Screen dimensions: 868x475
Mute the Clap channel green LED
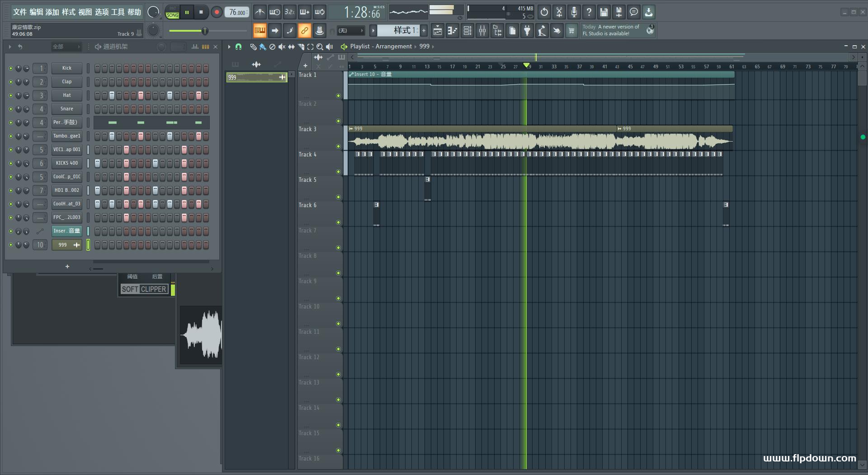pyautogui.click(x=11, y=82)
